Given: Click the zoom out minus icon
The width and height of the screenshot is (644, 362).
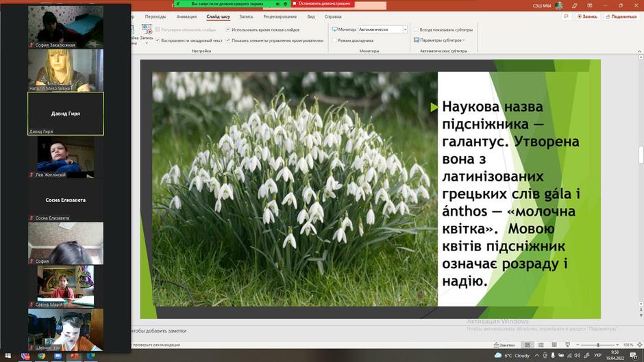Looking at the screenshot, I should click(578, 345).
